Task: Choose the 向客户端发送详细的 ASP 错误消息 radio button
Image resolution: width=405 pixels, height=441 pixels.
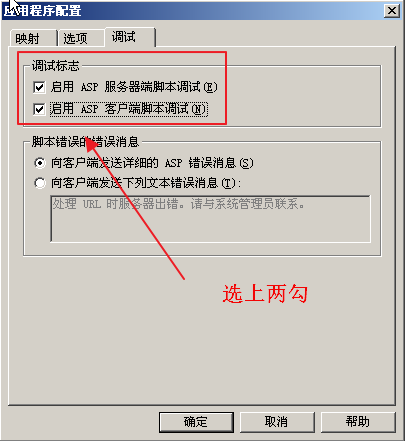Action: coord(40,163)
